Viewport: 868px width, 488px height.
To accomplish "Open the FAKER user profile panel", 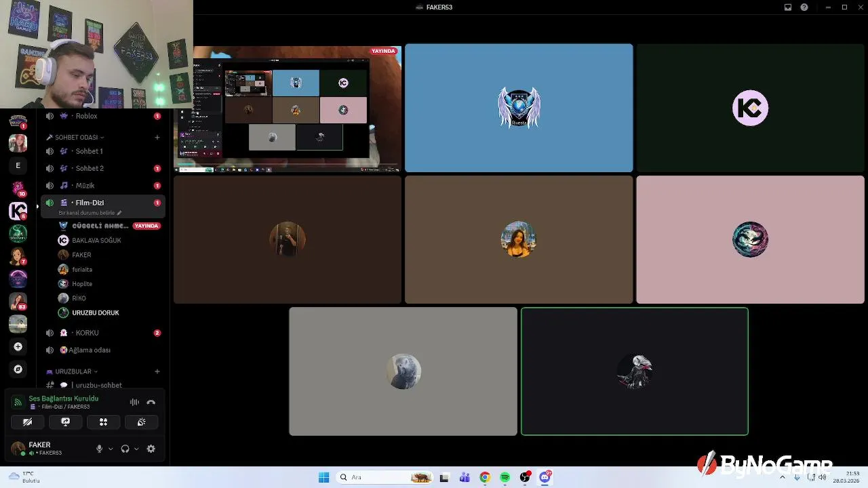I will point(47,449).
